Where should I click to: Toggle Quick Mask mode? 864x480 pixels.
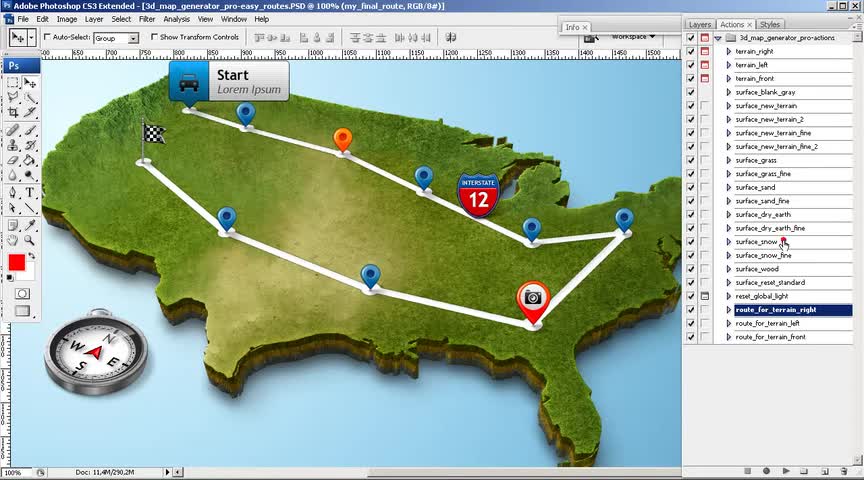click(22, 294)
